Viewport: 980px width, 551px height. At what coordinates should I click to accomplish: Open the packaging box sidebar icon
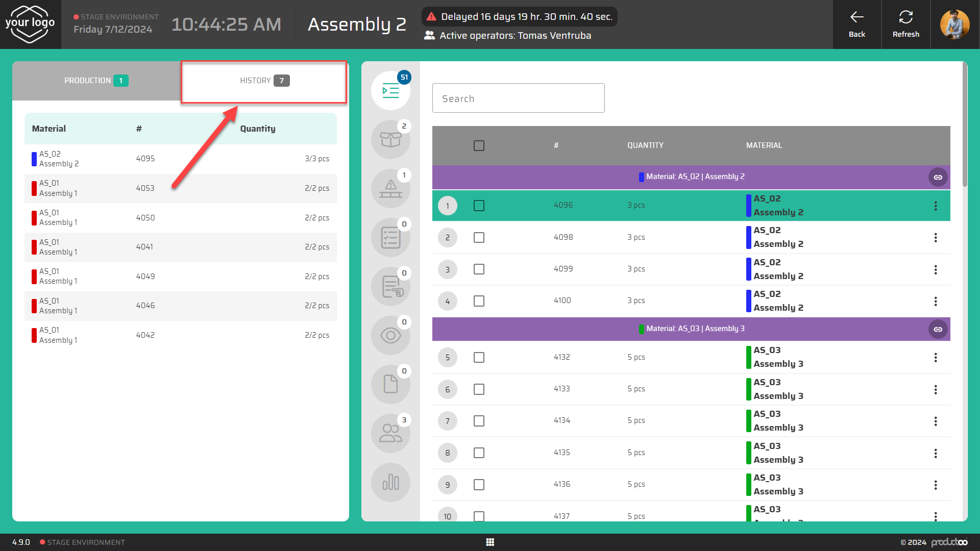point(390,140)
